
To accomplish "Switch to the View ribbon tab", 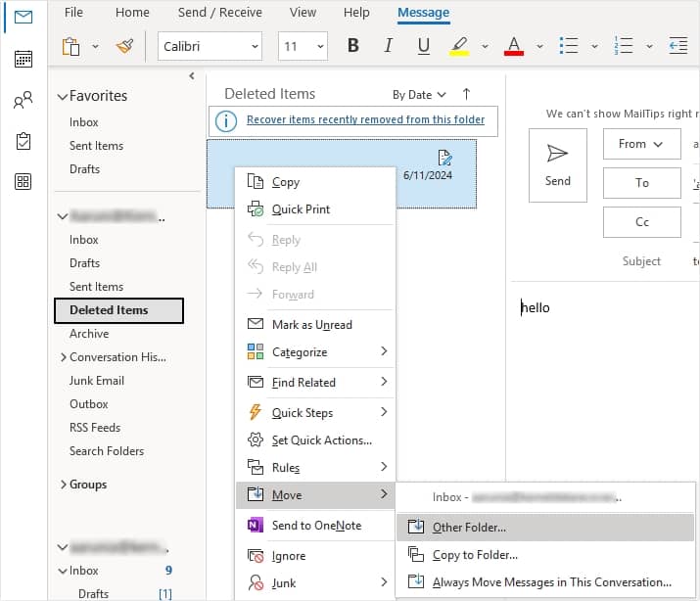I will [x=303, y=13].
